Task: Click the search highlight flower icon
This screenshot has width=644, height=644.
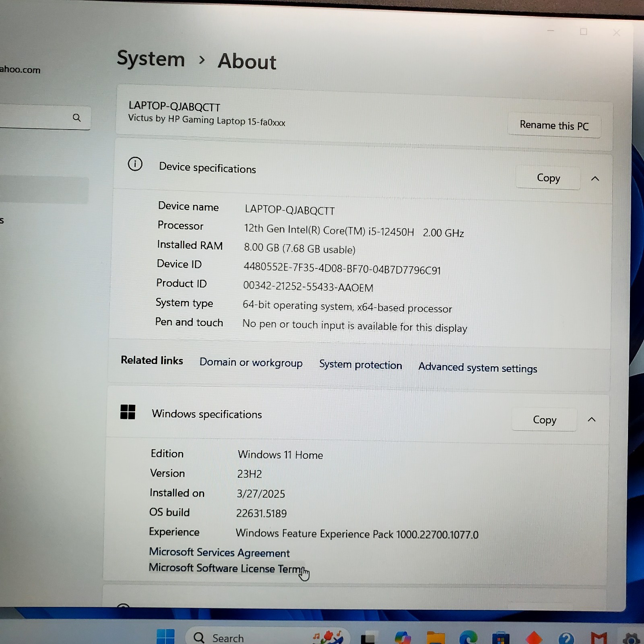Action: tap(328, 636)
